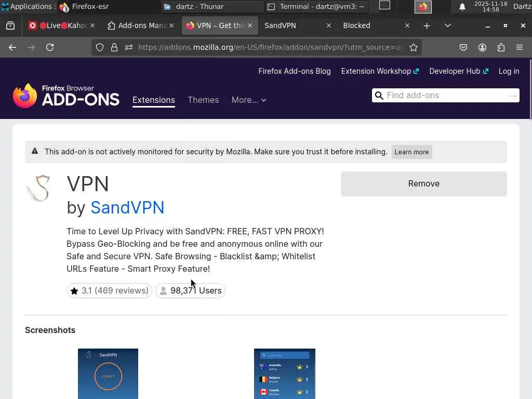
Task: Open the Developer Hub link
Action: tap(459, 71)
